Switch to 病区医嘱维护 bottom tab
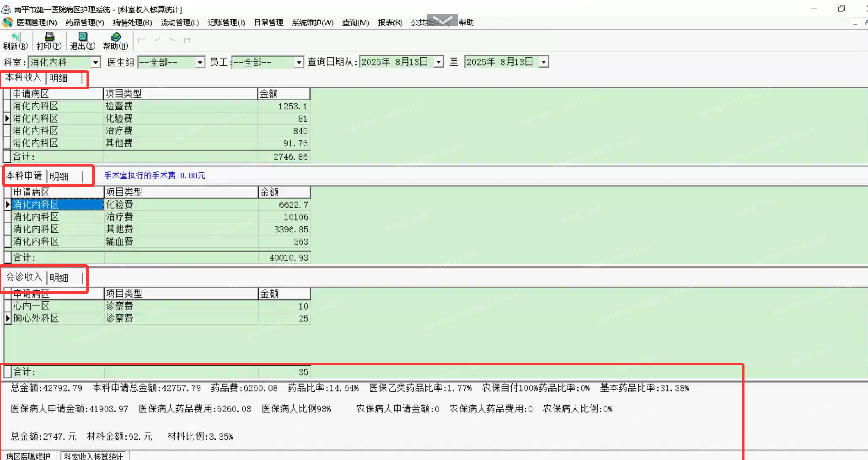Screen dimensions: 868x460 (28, 456)
